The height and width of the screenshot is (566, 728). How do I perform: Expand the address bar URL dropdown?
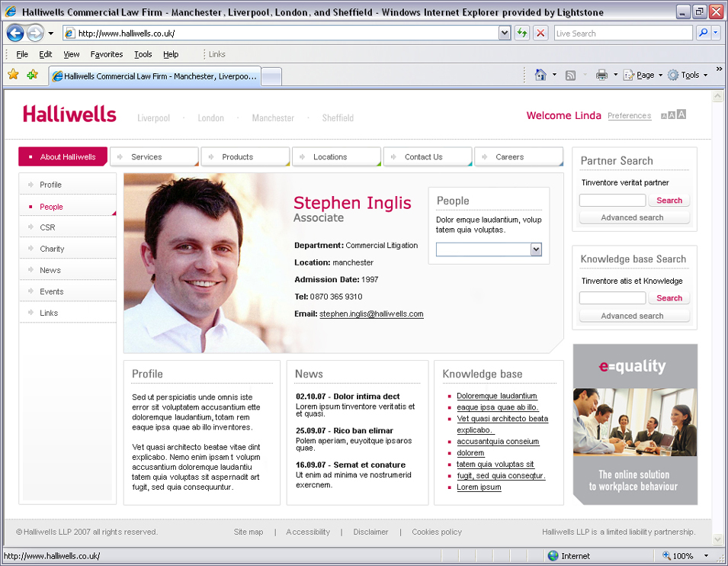(505, 33)
